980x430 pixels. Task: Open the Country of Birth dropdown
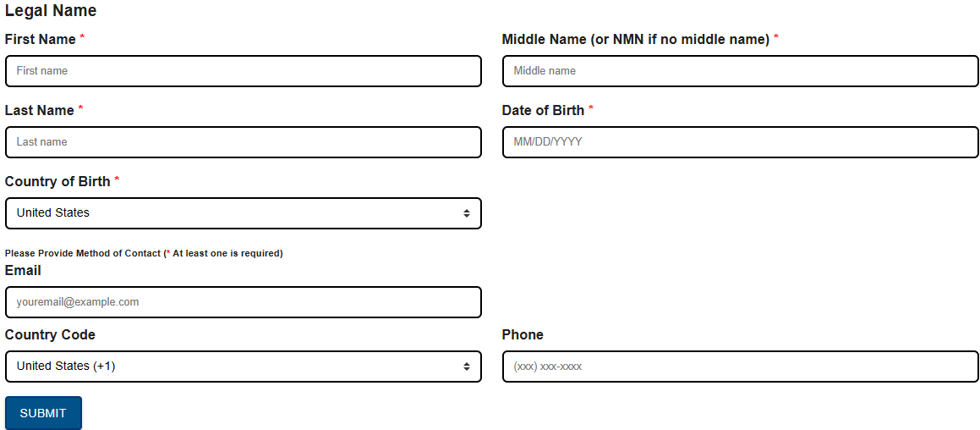[244, 212]
